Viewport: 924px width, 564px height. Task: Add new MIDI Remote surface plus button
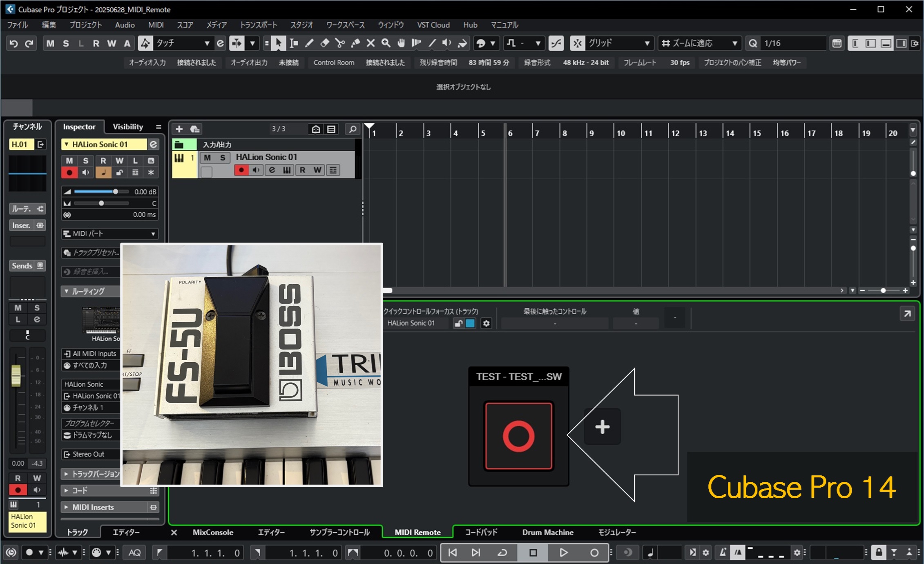click(x=603, y=427)
